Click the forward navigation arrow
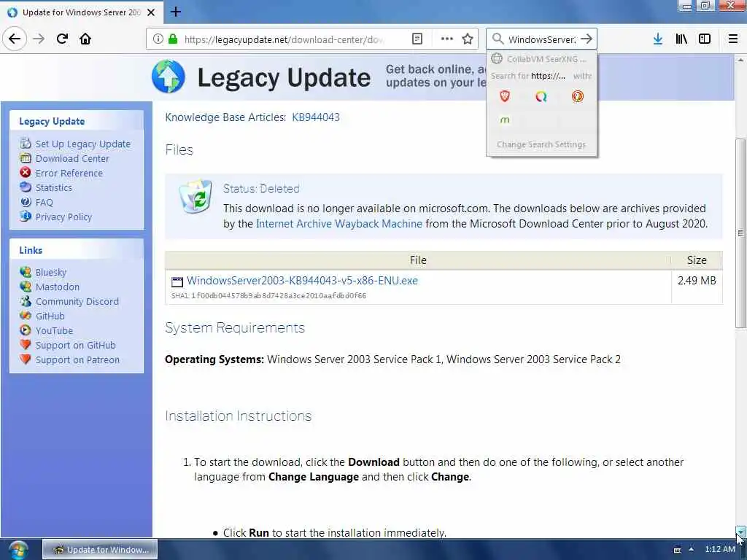The image size is (747, 560). click(39, 39)
